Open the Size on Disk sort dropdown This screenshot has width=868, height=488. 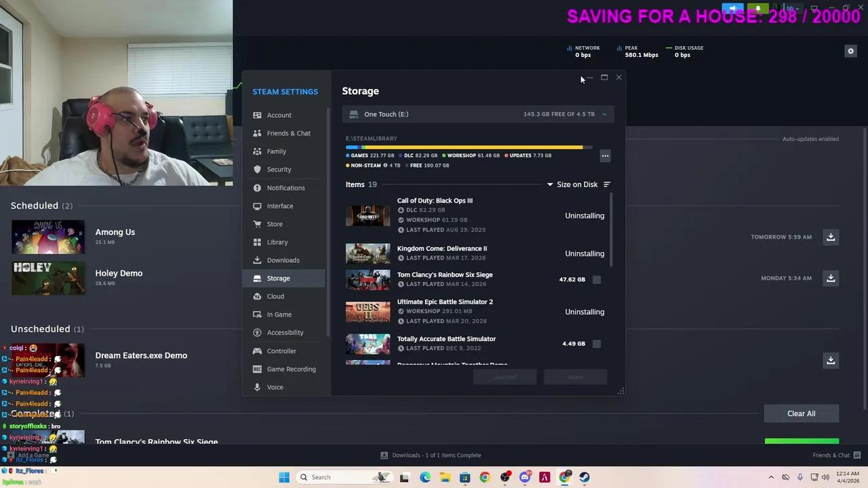[572, 184]
